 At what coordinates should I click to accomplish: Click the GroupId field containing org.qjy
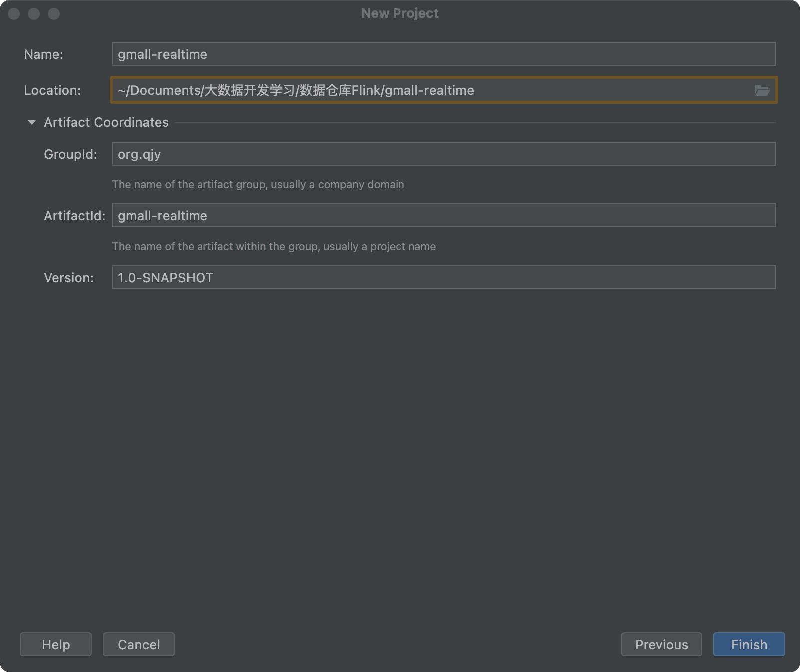point(443,154)
